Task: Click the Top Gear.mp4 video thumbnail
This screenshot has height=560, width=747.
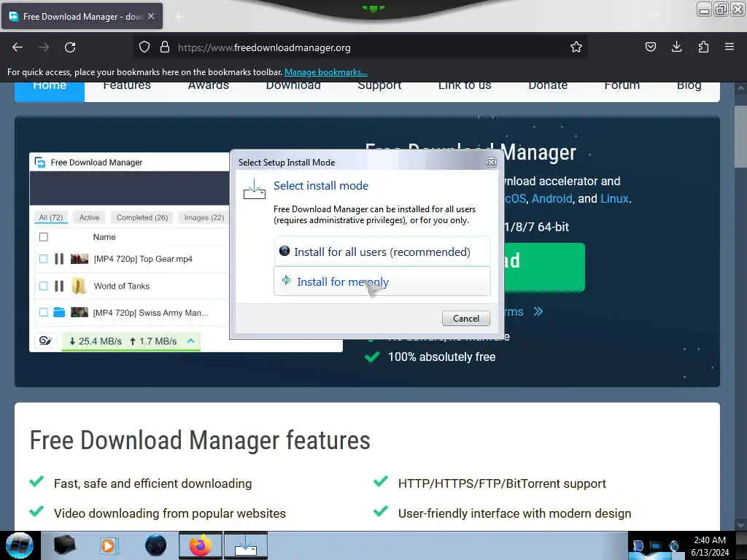Action: tap(79, 259)
